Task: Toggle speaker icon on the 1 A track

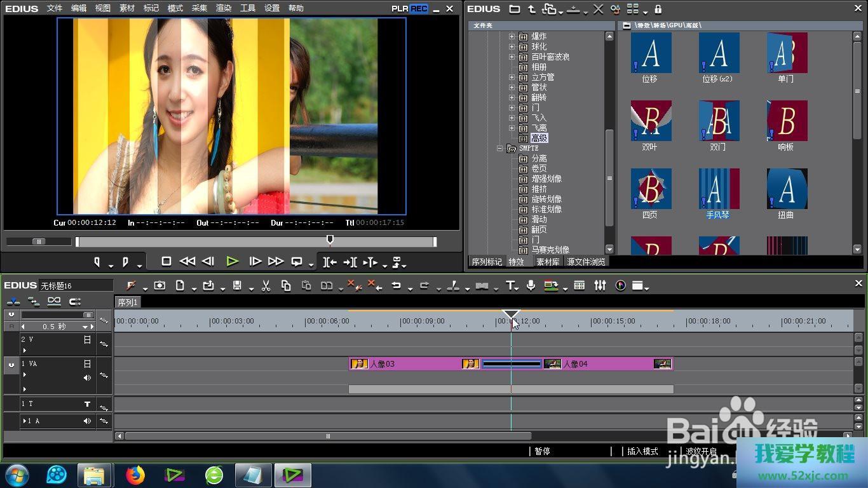Action: (x=87, y=421)
